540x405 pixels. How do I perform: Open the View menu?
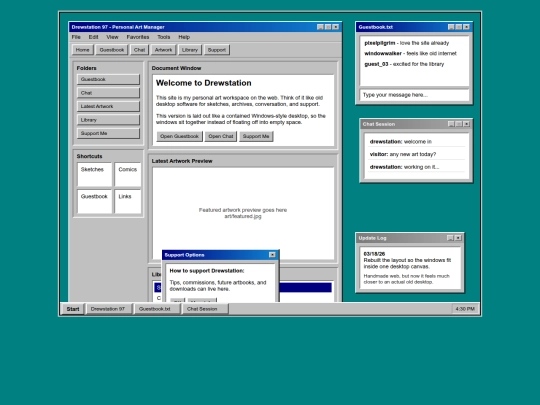point(112,37)
